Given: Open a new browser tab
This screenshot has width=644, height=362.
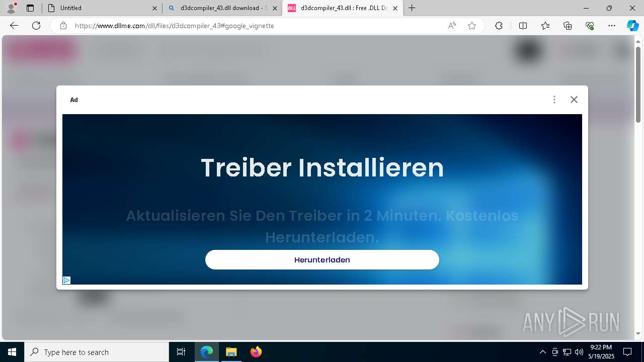Looking at the screenshot, I should 412,8.
